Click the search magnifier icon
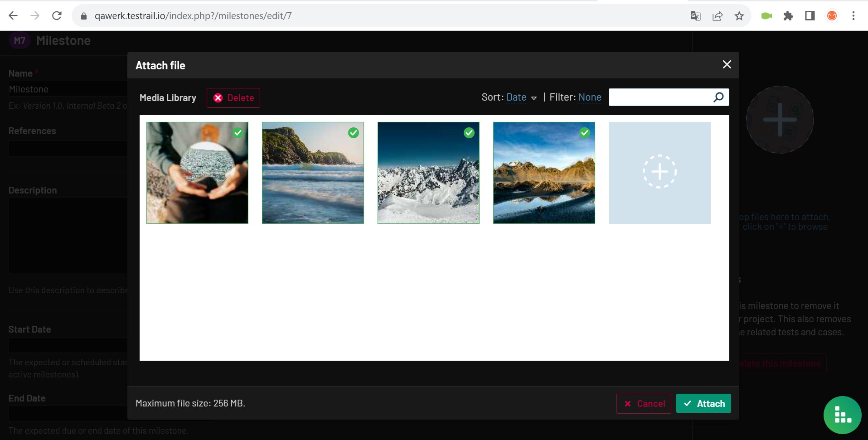The image size is (868, 440). pos(718,97)
